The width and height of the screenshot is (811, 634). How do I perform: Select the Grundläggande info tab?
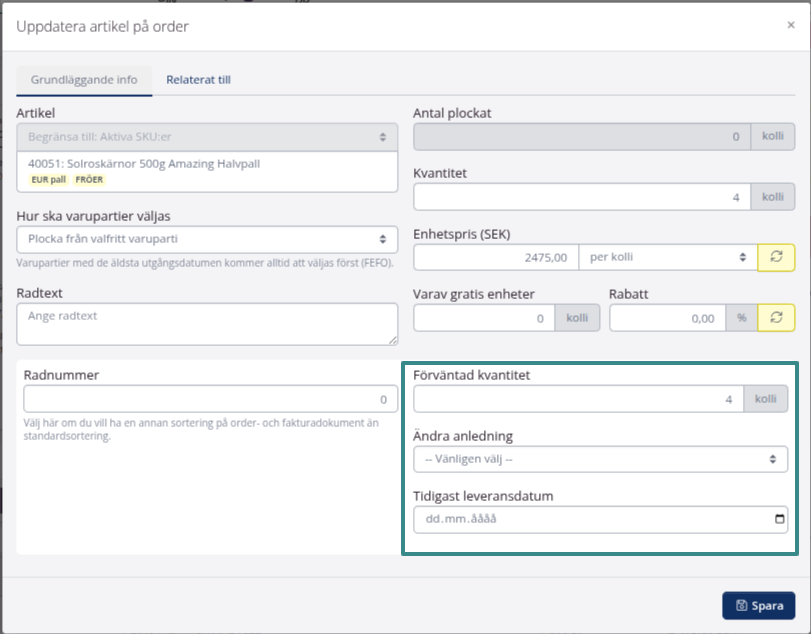[84, 80]
